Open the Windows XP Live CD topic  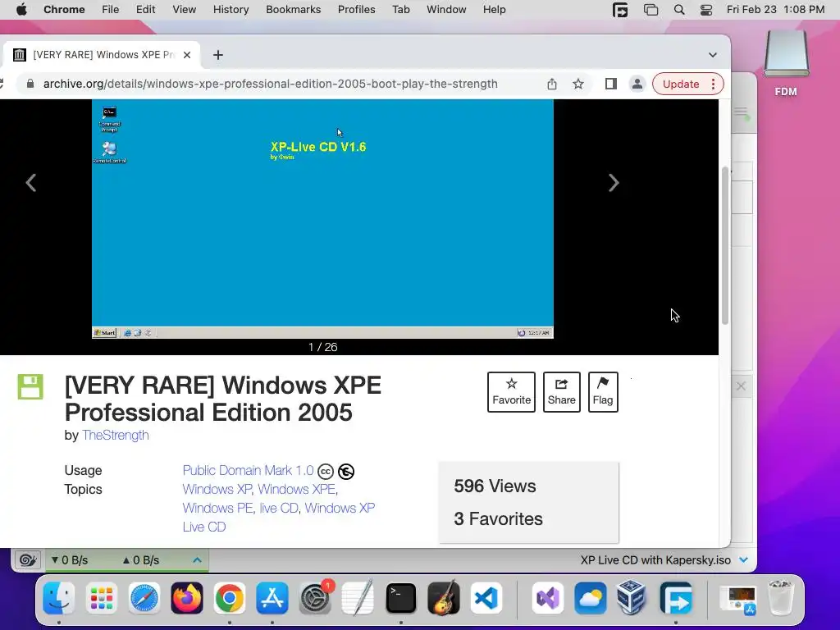[x=340, y=508]
